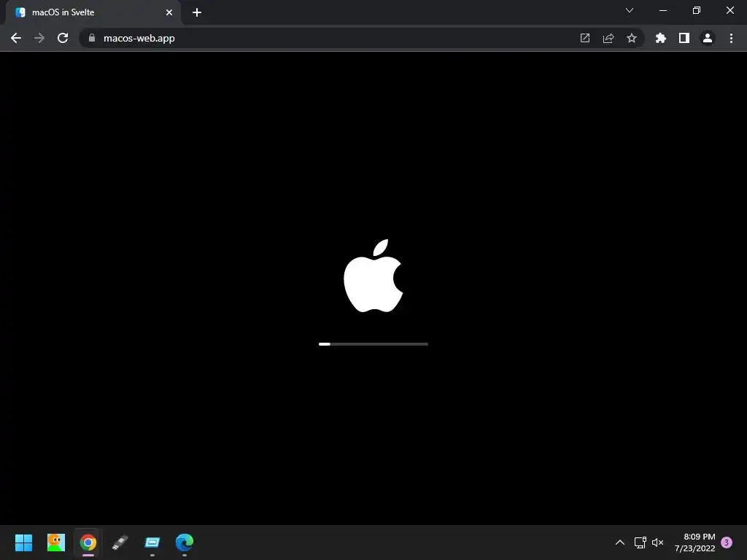Select the macOS in Svelte tab
The image size is (747, 560).
(x=93, y=12)
